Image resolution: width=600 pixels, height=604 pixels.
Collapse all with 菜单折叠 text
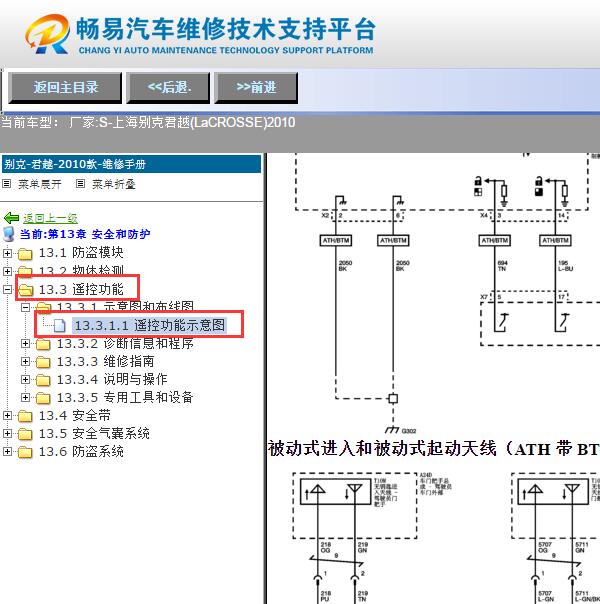[114, 184]
